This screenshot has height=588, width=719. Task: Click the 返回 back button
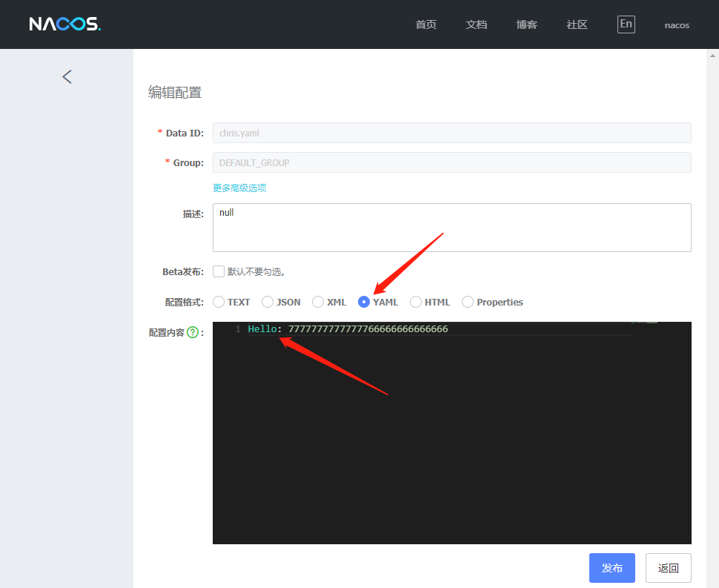point(669,568)
